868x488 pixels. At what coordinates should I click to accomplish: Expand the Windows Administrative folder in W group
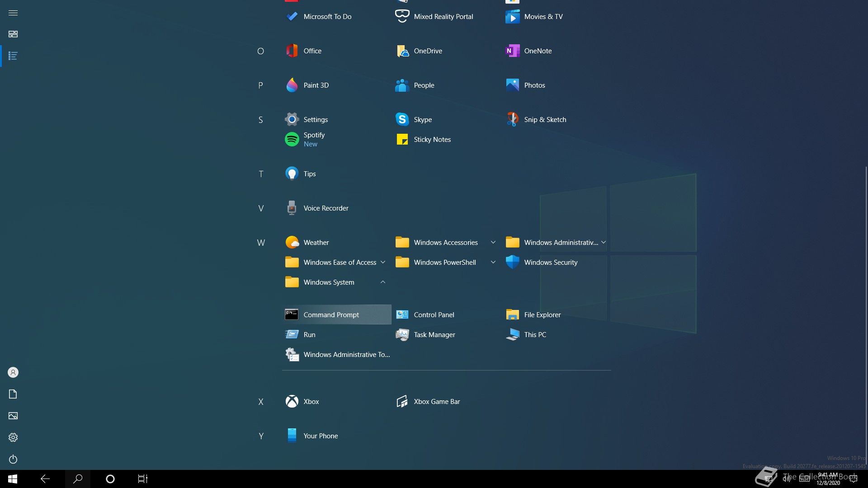[557, 243]
